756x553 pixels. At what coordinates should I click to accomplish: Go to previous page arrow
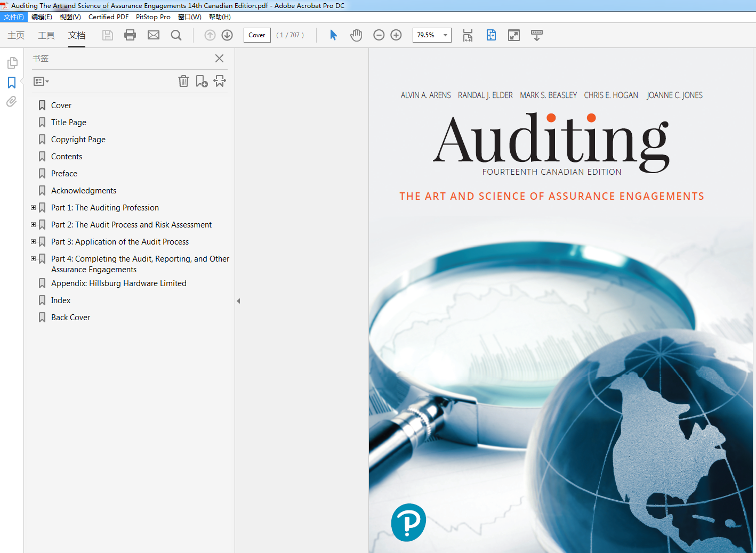click(x=210, y=35)
